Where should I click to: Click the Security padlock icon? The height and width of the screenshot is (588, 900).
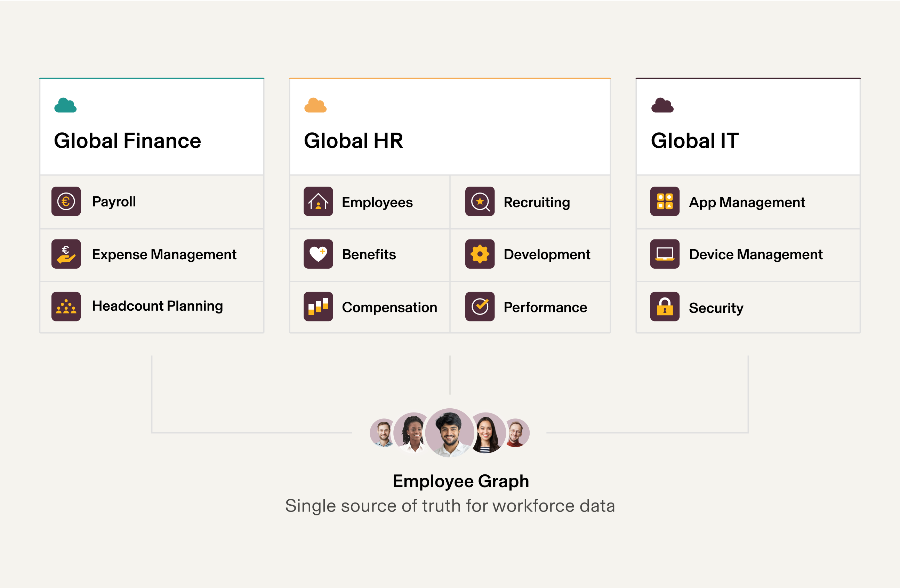[665, 307]
